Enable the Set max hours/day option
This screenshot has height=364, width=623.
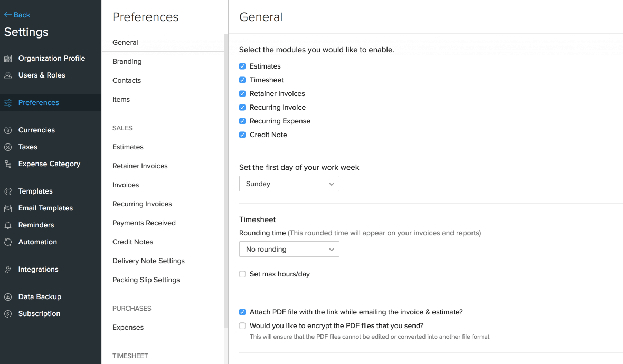tap(242, 274)
